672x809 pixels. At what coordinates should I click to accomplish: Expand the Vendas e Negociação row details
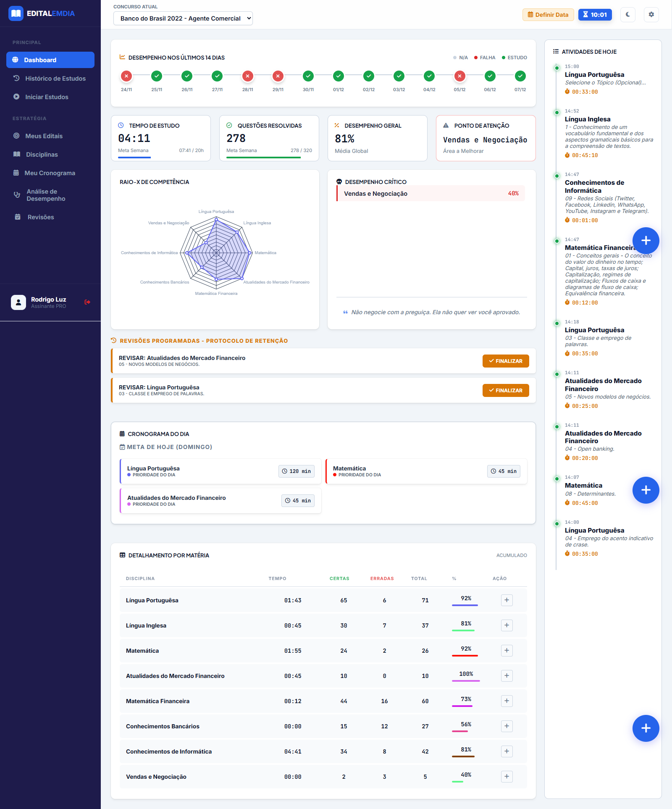(x=507, y=777)
